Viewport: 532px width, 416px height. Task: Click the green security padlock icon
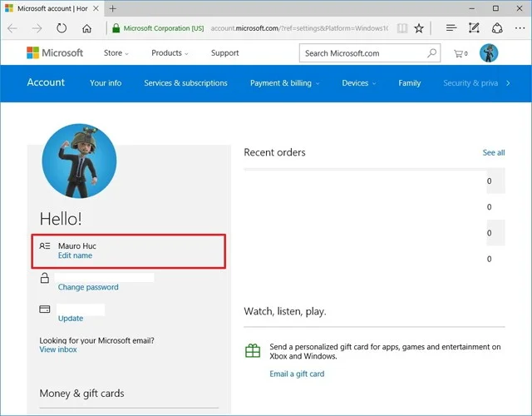(x=116, y=28)
